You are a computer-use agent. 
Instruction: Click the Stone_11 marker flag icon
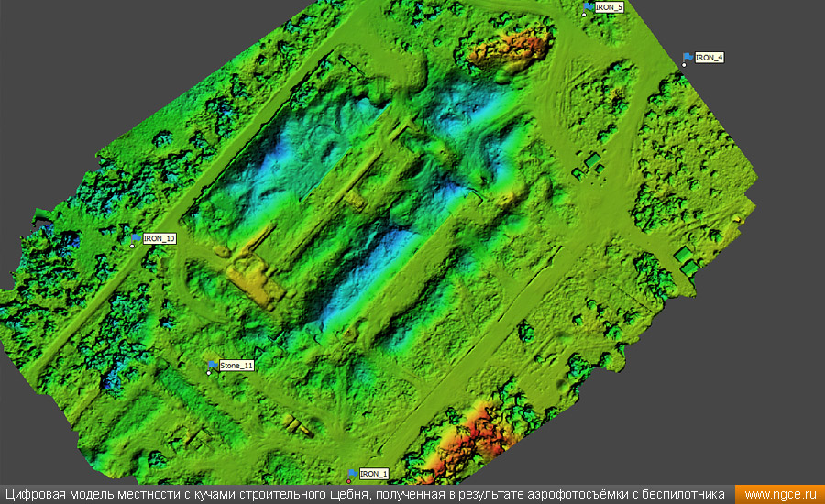point(213,365)
